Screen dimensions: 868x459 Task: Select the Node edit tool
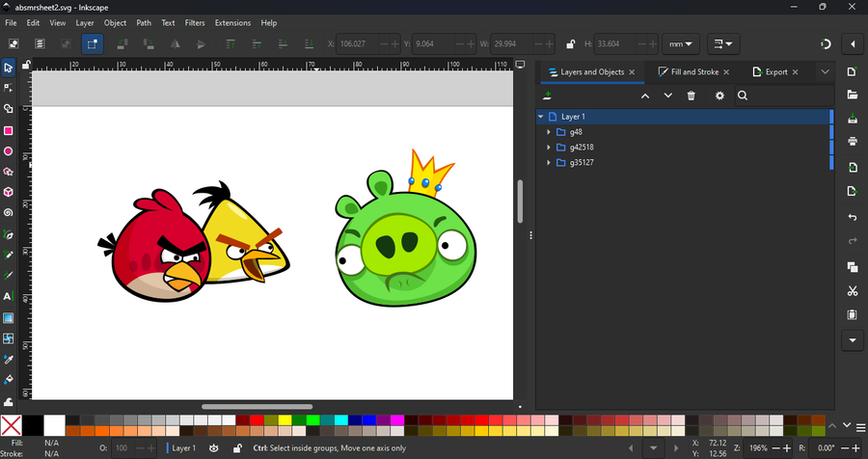(x=9, y=89)
